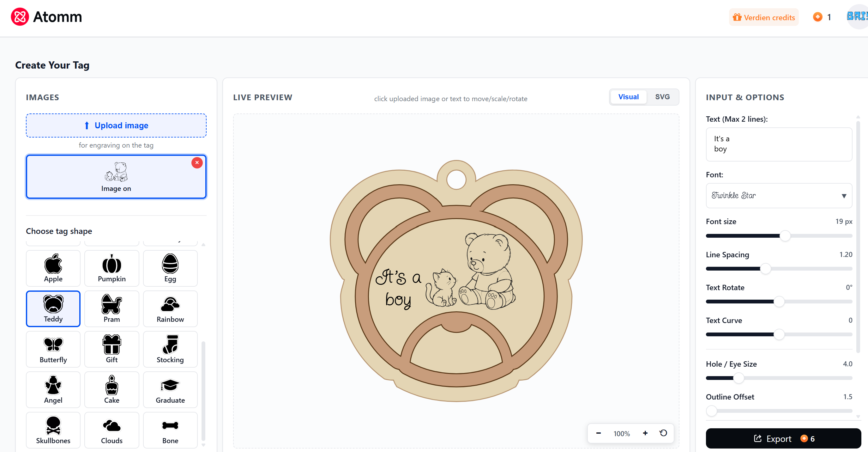Zoom in on the live preview
Image resolution: width=868 pixels, height=452 pixels.
click(645, 433)
